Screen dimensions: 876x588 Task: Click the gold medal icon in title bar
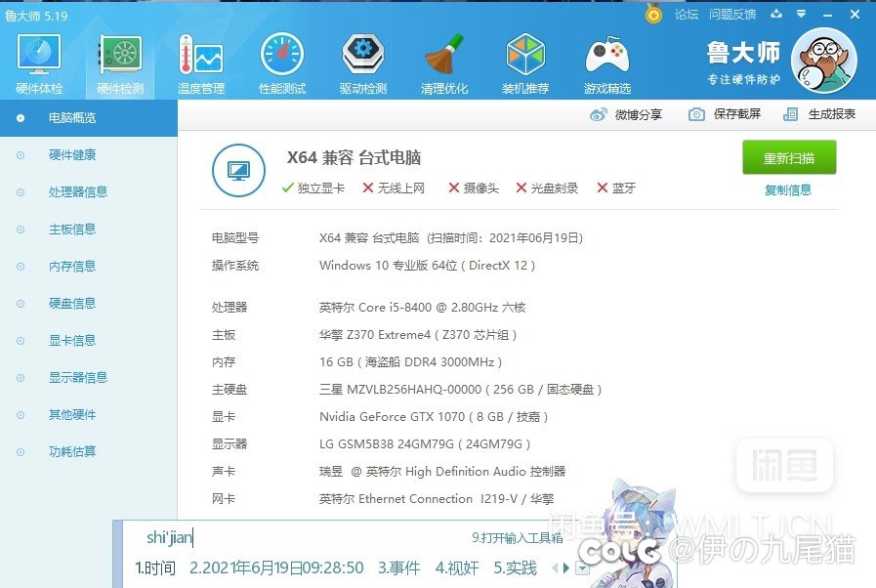[x=653, y=14]
